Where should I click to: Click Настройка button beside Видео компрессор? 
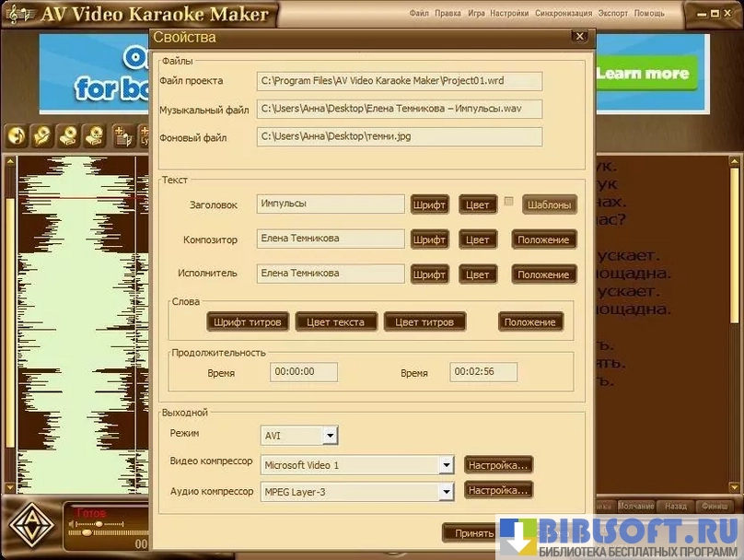coord(498,465)
